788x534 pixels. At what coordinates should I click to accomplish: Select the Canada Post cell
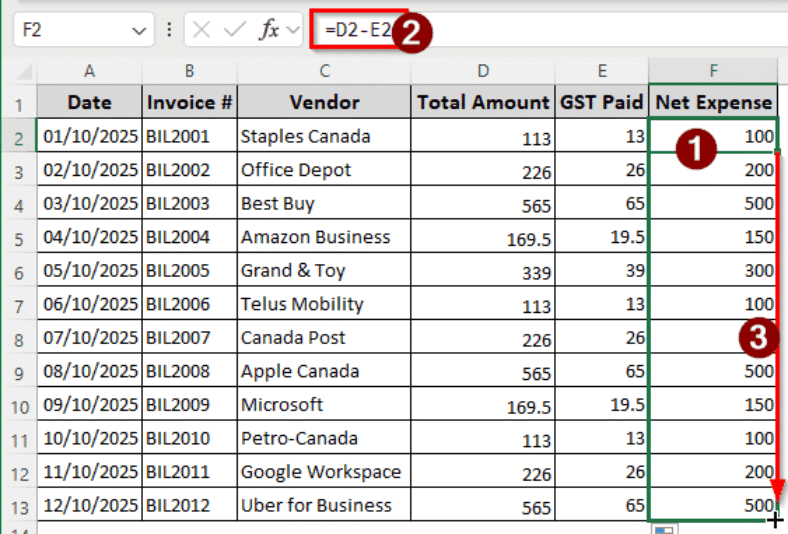coord(324,338)
